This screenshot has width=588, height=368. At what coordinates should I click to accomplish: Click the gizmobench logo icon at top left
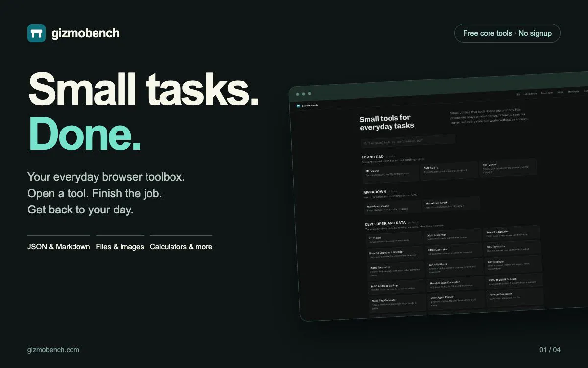[x=36, y=33]
